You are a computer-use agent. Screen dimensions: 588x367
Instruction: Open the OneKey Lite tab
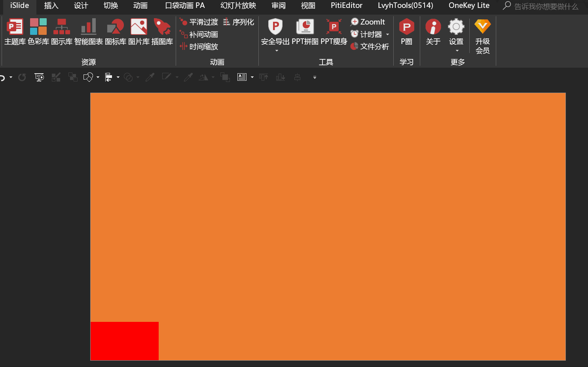pyautogui.click(x=469, y=6)
